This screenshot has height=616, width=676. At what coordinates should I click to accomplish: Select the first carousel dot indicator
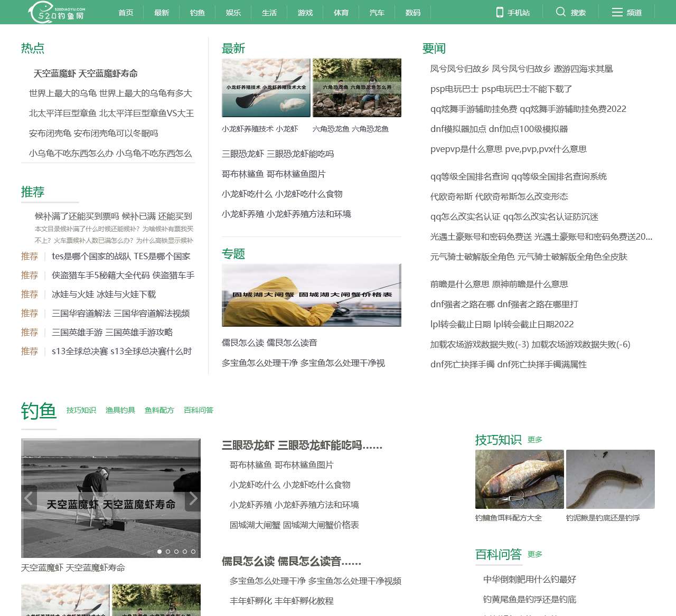pyautogui.click(x=159, y=551)
